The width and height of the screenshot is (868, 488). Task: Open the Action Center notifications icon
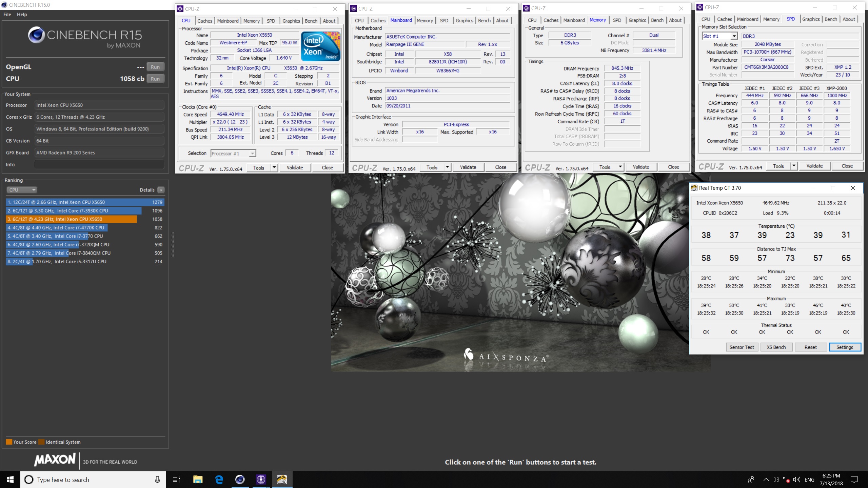pos(854,480)
